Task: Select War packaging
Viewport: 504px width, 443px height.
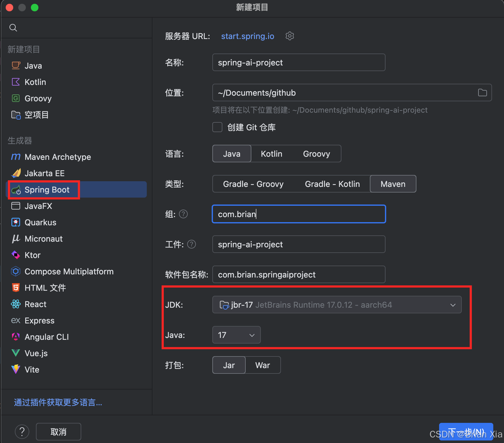Action: coord(263,365)
